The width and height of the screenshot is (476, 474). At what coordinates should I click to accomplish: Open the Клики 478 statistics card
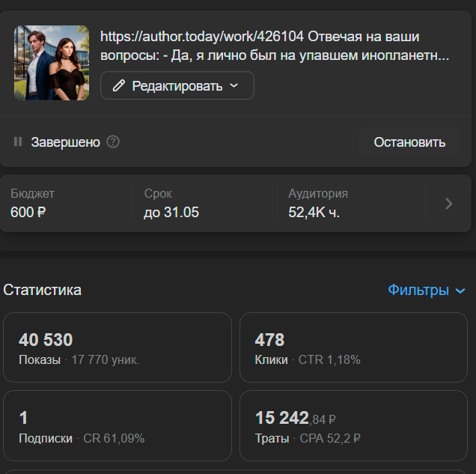point(353,348)
